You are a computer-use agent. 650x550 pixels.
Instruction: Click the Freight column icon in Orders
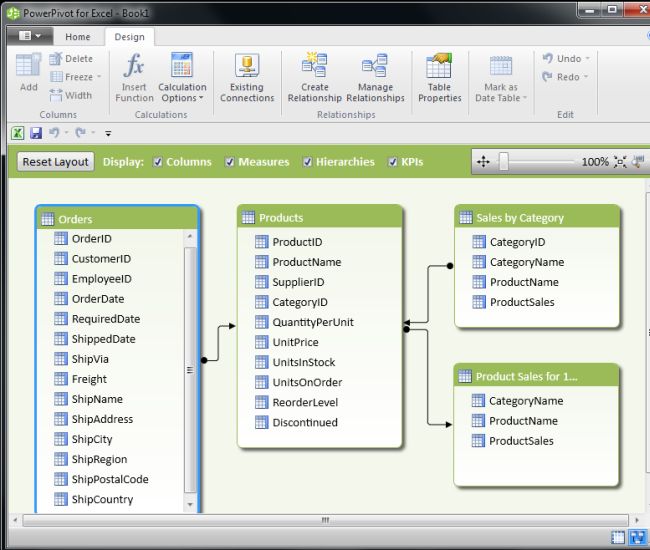[61, 379]
